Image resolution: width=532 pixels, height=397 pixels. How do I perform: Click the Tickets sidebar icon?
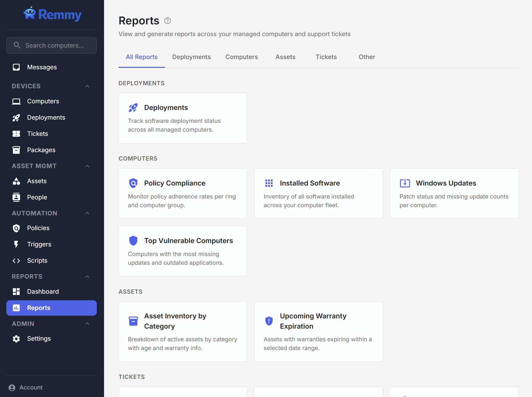coord(16,133)
